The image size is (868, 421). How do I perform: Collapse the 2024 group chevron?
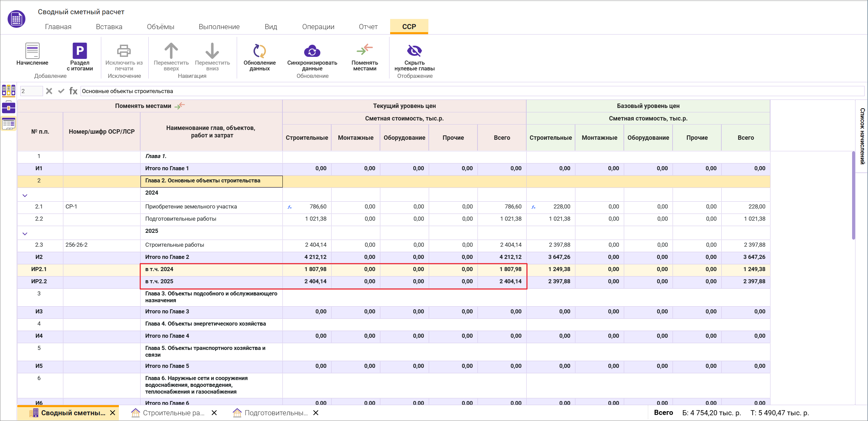pyautogui.click(x=25, y=196)
